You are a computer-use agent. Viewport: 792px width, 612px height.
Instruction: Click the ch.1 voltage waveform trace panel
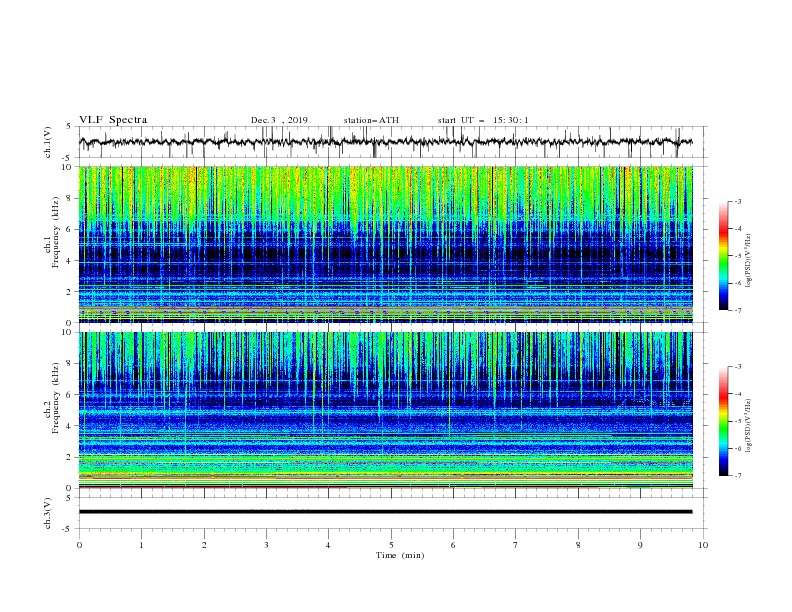click(393, 142)
